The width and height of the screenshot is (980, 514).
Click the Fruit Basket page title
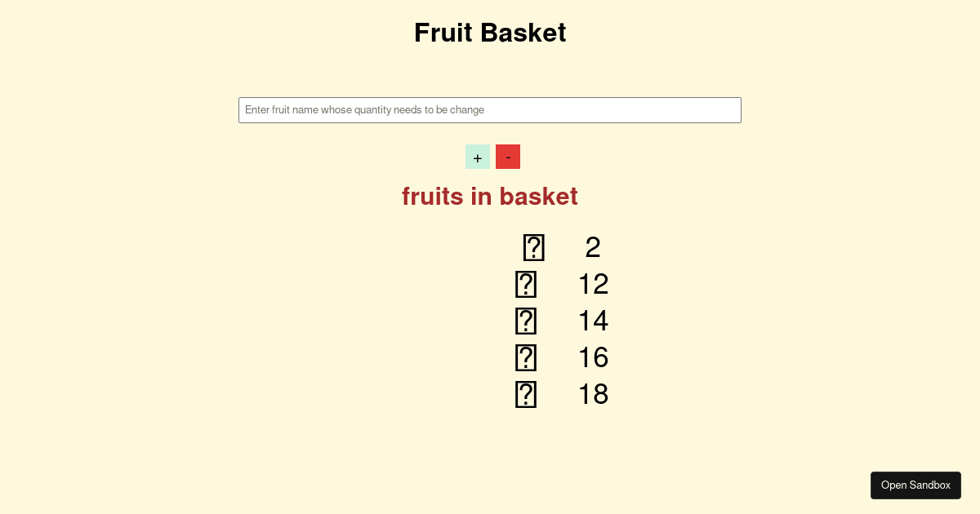490,33
